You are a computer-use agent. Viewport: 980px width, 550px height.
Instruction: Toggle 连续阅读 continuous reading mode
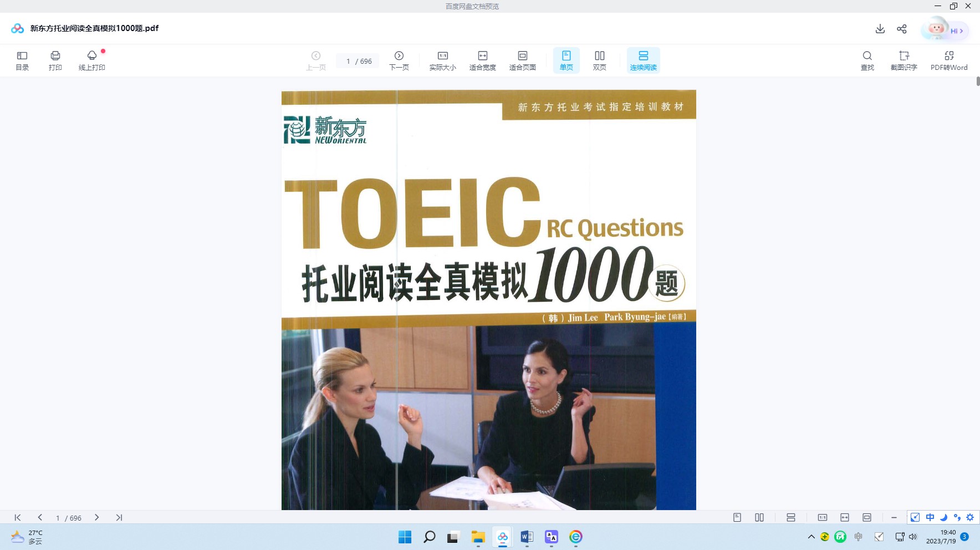point(644,60)
